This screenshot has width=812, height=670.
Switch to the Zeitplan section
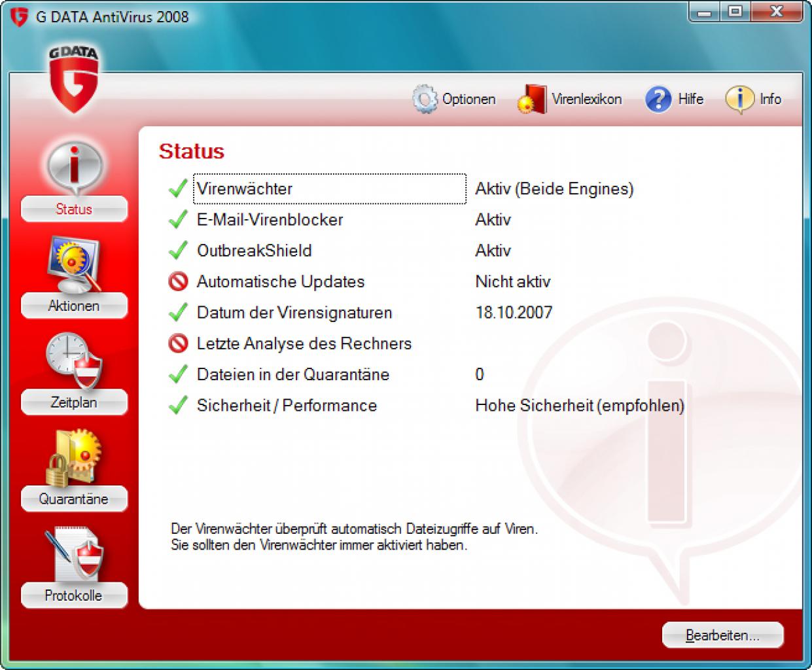coord(74,402)
